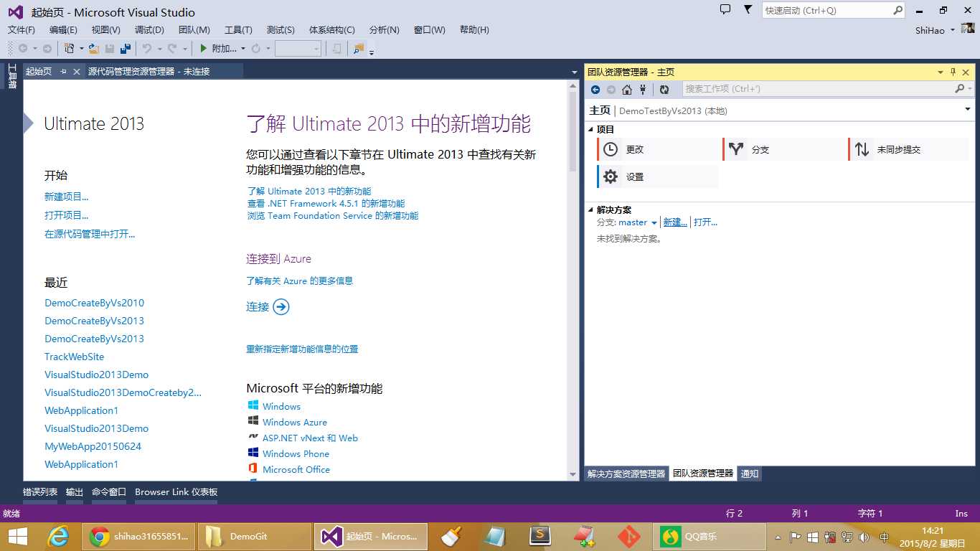Click the Azure 连接 arrow circle icon
Viewport: 980px width, 551px height.
pos(281,307)
